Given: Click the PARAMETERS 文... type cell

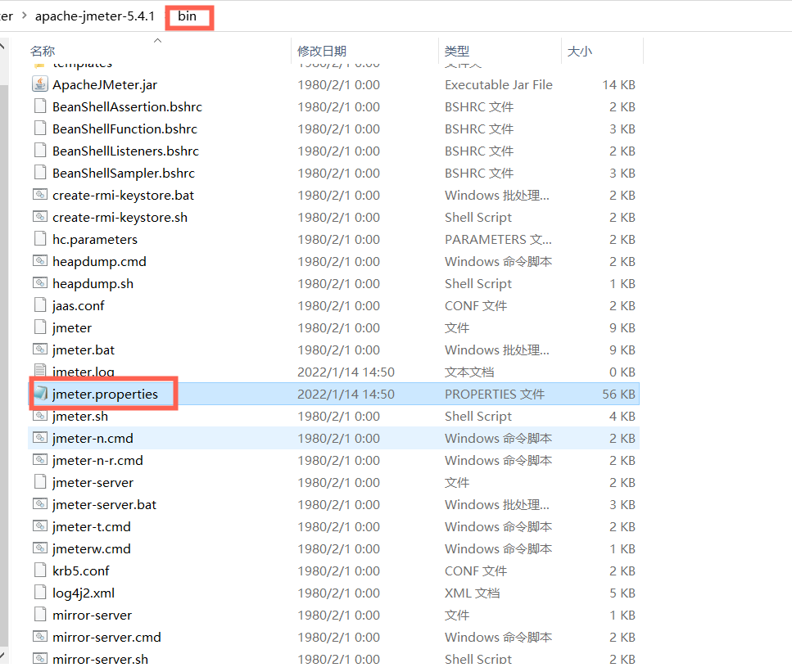Looking at the screenshot, I should point(498,239).
